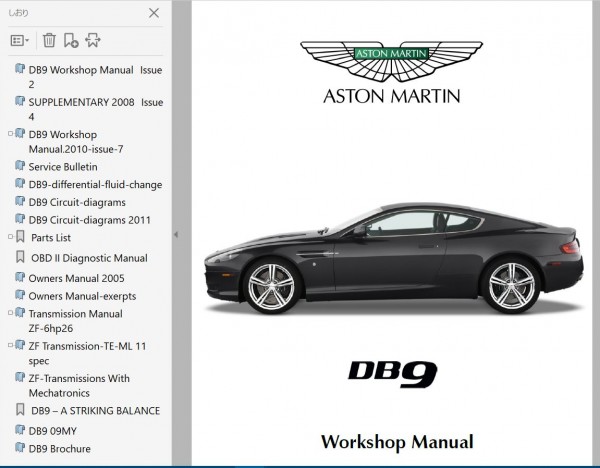Click bookmark icon beside Owners Manual 2005
Viewport: 600px width, 468px height.
point(20,277)
